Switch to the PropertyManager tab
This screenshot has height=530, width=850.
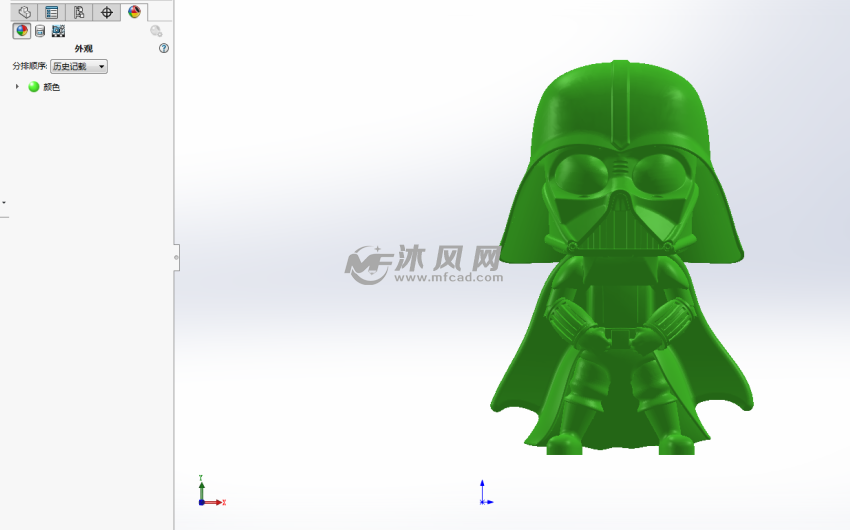pos(51,12)
